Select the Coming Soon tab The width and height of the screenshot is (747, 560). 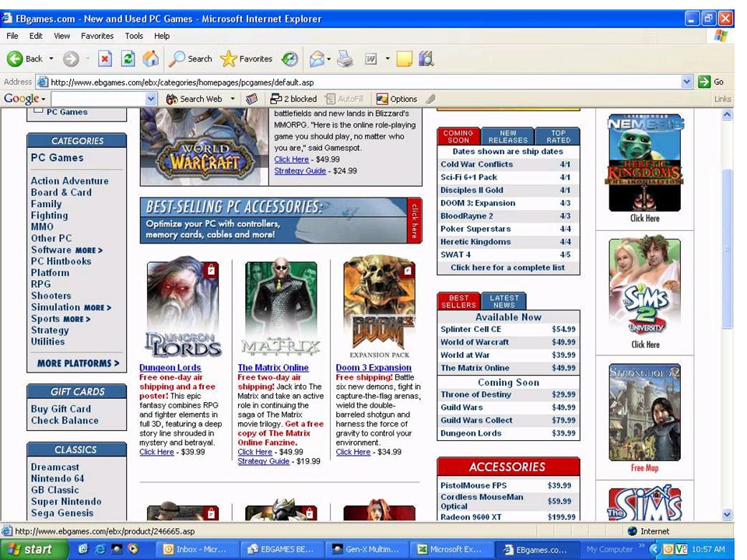click(x=458, y=137)
